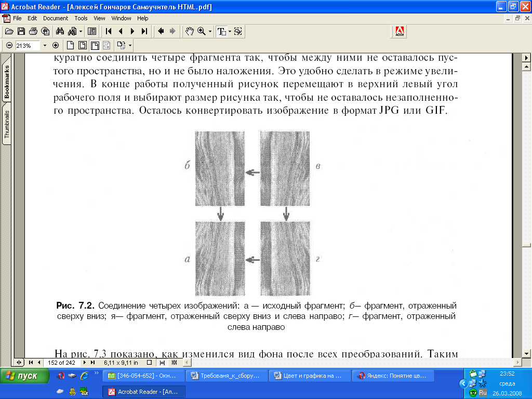The width and height of the screenshot is (532, 399).
Task: Select the Hand tool
Action: [x=189, y=32]
